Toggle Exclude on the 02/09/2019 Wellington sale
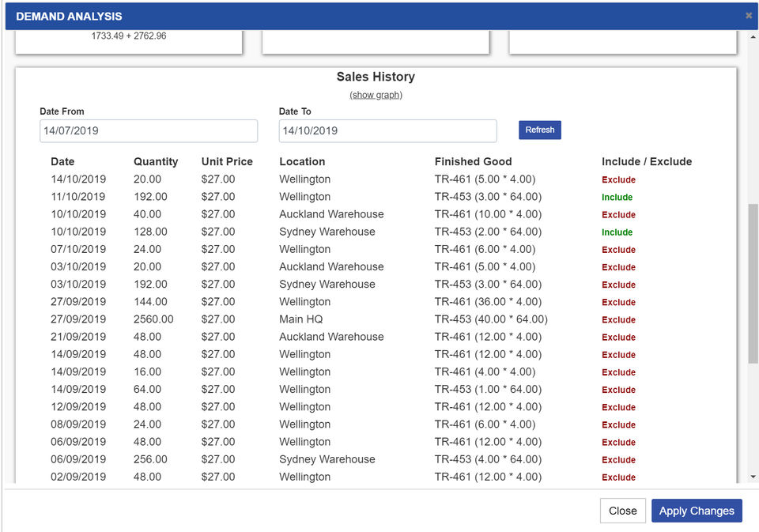This screenshot has height=532, width=759. [618, 477]
